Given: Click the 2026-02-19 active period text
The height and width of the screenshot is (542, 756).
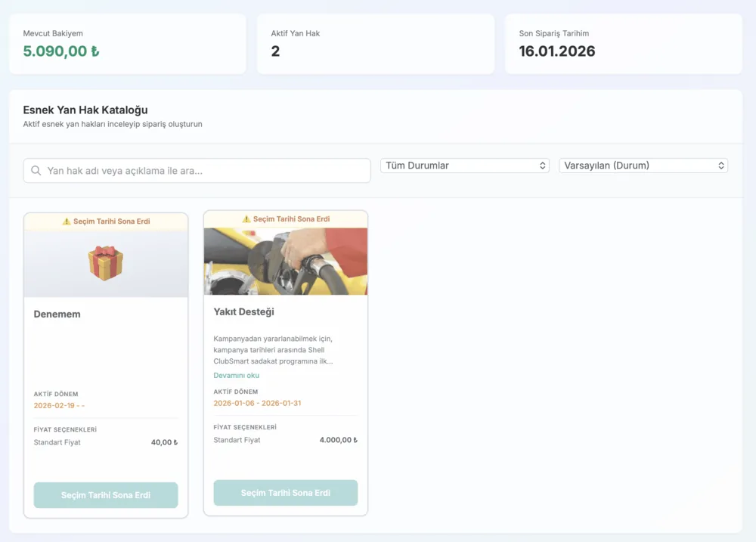Looking at the screenshot, I should pyautogui.click(x=59, y=405).
